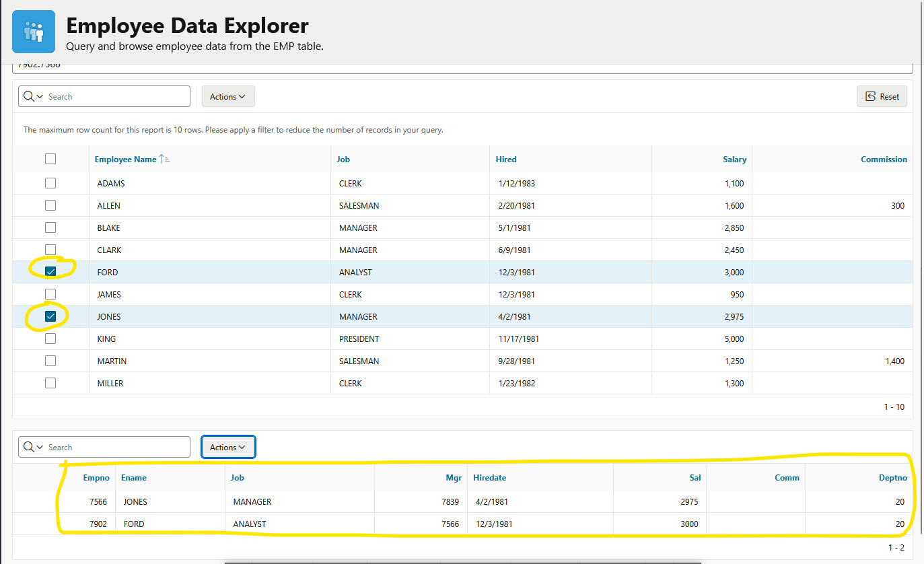The width and height of the screenshot is (924, 564).
Task: Click the text field showing 7902:7566
Action: 462,68
